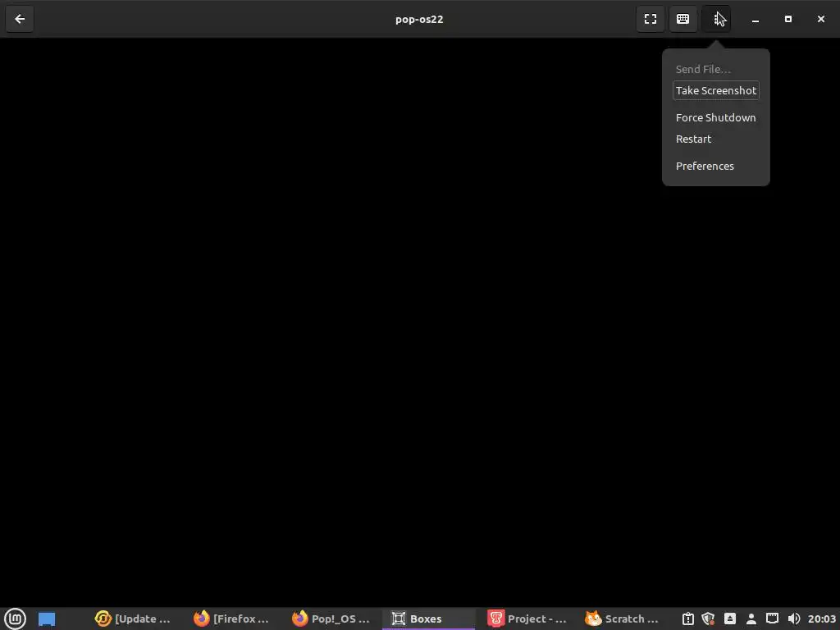Close the actions menu via its header button
The width and height of the screenshot is (840, 630).
[x=716, y=20]
